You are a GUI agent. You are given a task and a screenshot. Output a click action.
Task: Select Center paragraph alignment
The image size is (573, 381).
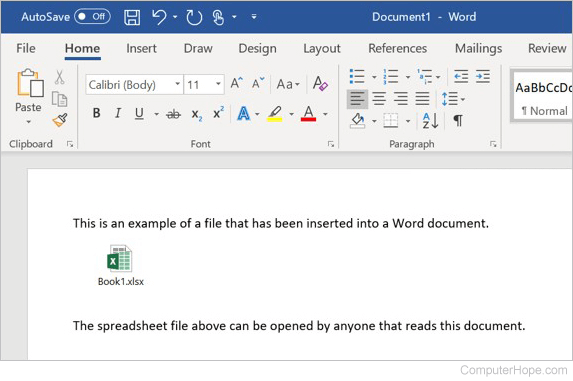click(x=379, y=99)
